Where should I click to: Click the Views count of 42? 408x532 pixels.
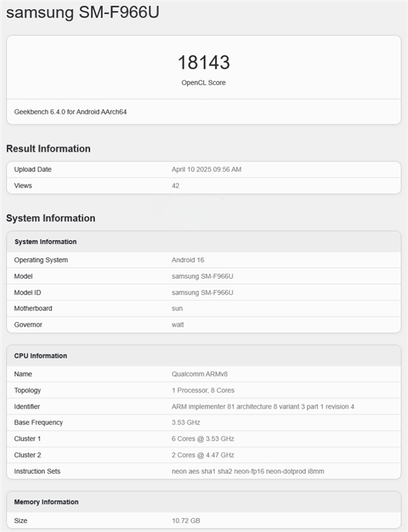click(x=175, y=185)
